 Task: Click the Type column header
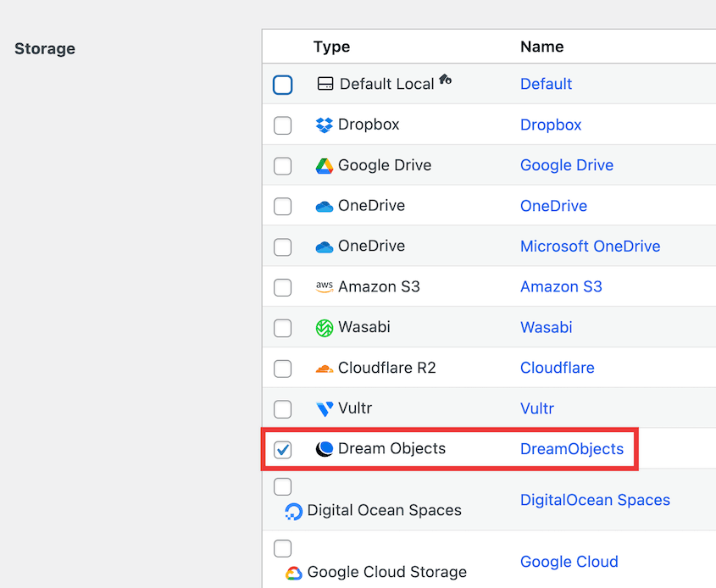[x=331, y=47]
